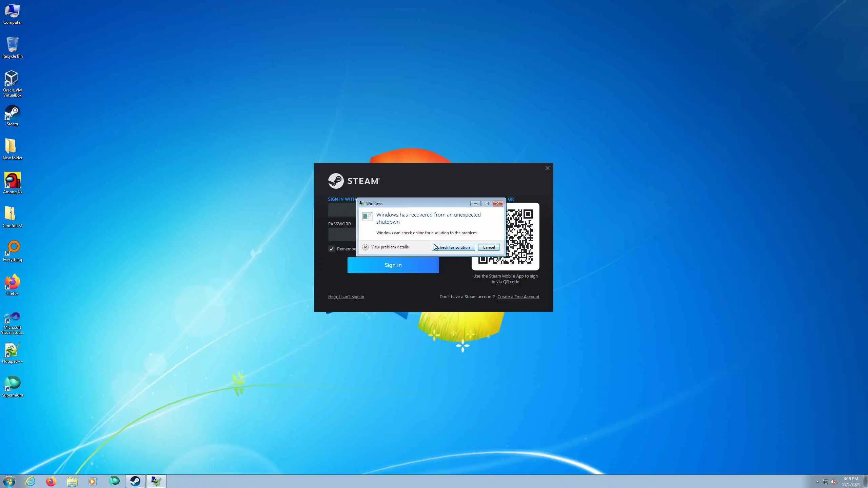This screenshot has height=488, width=868.
Task: Open Windows Media Player taskbar icon
Action: click(93, 481)
